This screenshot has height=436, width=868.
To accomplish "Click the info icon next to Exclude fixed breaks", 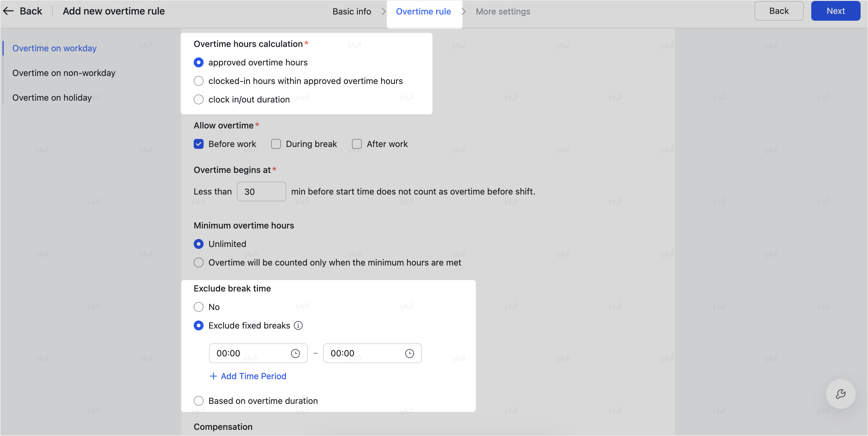I will pyautogui.click(x=298, y=325).
